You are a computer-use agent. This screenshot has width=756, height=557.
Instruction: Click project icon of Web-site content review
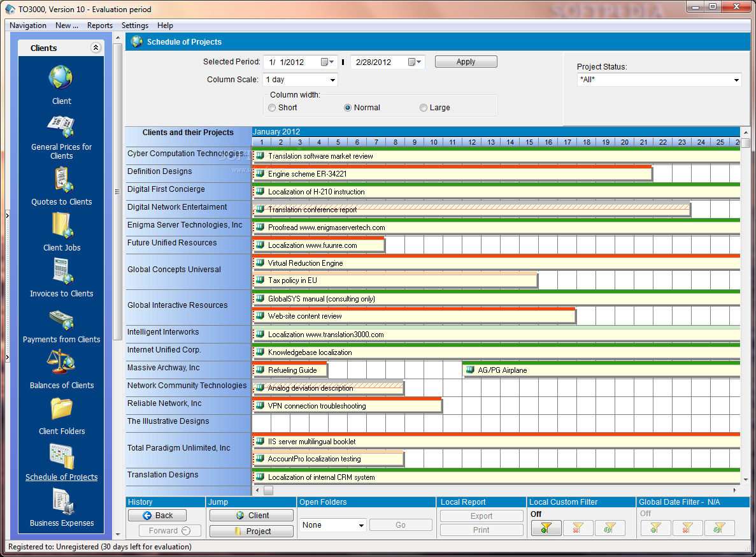(x=260, y=316)
